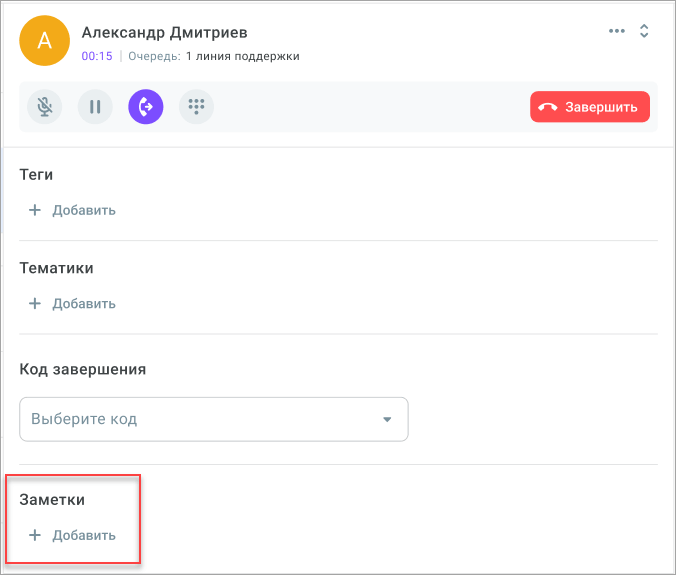Image resolution: width=676 pixels, height=575 pixels.
Task: Open the Выберите код dropdown
Action: [214, 419]
